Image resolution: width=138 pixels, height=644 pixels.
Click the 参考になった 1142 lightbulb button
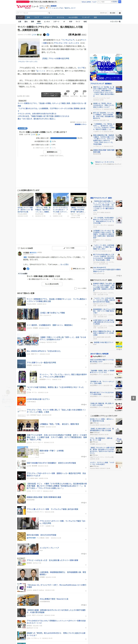pos(78,269)
